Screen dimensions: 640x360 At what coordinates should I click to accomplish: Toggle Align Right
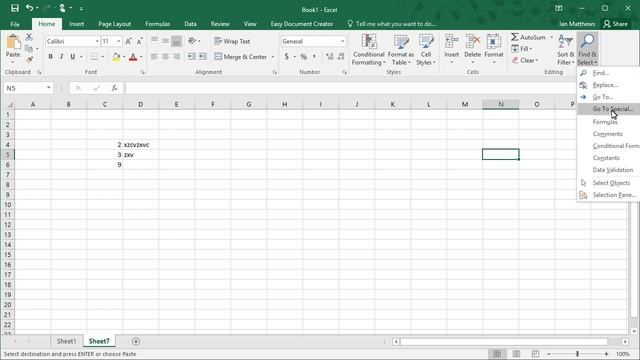click(176, 57)
